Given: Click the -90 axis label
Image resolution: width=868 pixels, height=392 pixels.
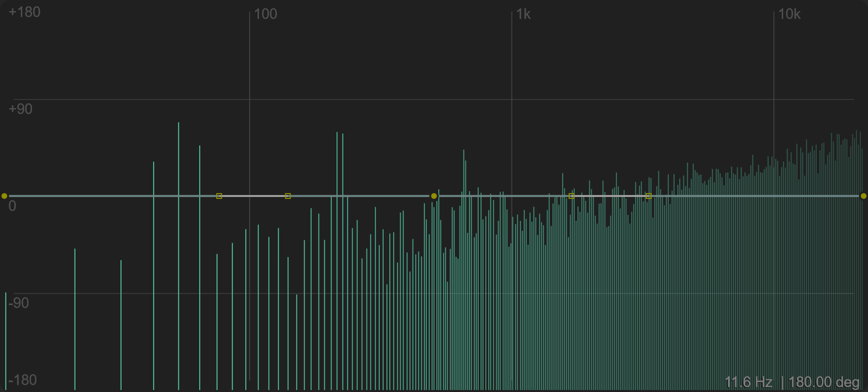Looking at the screenshot, I should [19, 303].
